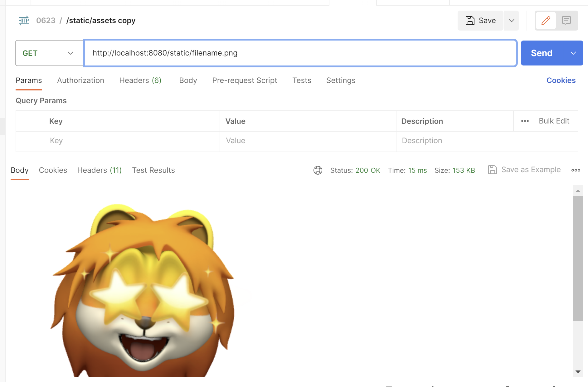Image resolution: width=588 pixels, height=387 pixels.
Task: Open the Pre-request Script tab
Action: (x=245, y=80)
